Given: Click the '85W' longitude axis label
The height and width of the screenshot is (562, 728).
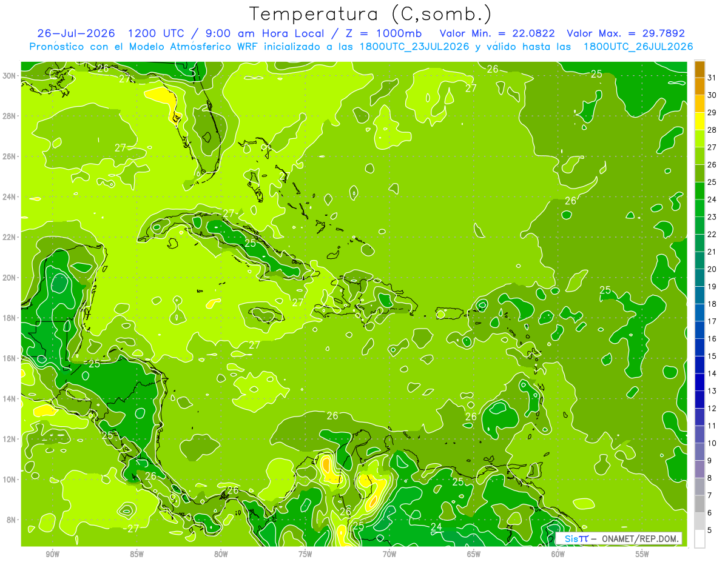Looking at the screenshot, I should click(136, 554).
